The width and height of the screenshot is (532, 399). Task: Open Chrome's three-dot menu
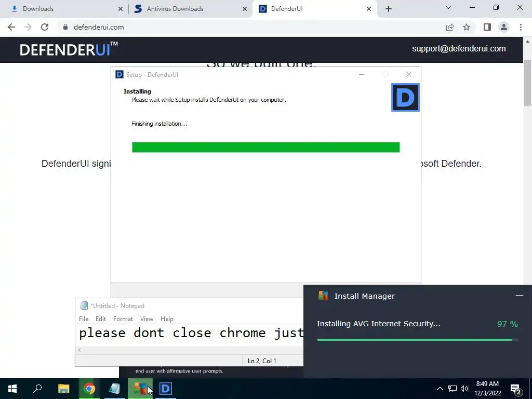(521, 27)
